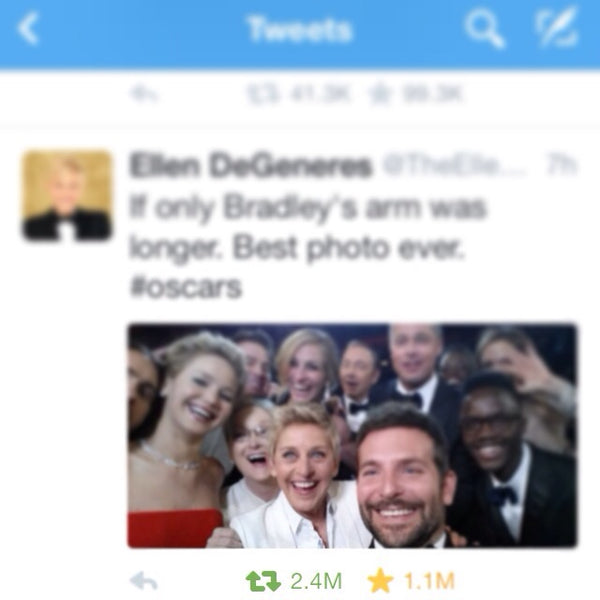This screenshot has width=600, height=600.
Task: Open the #oscars hashtag
Action: click(186, 287)
